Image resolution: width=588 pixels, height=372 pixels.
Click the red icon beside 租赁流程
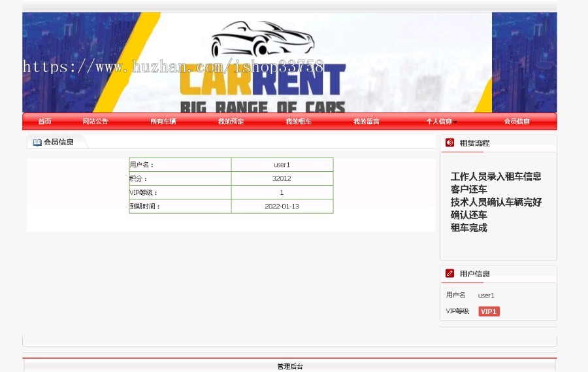(x=449, y=143)
